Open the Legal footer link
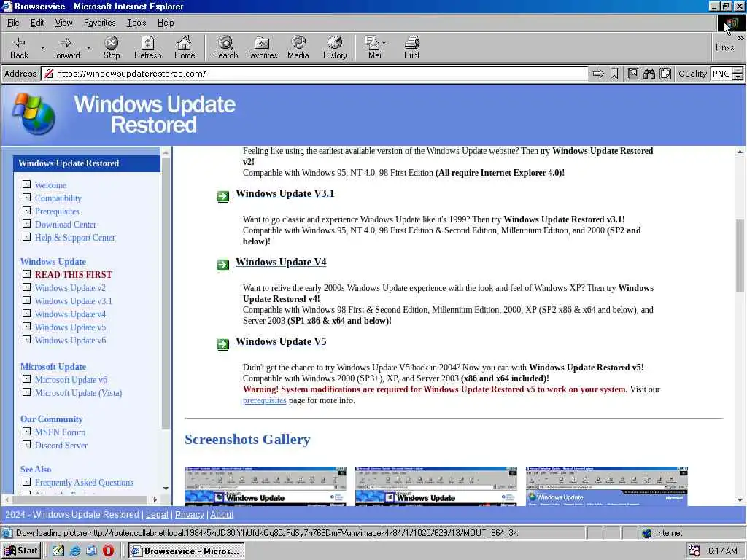Image resolution: width=747 pixels, height=560 pixels. click(x=157, y=515)
